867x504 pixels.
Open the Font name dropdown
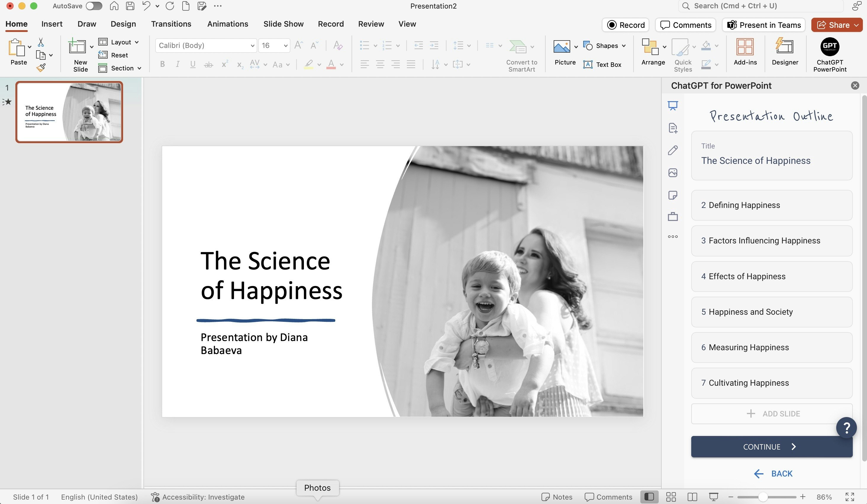tap(252, 46)
